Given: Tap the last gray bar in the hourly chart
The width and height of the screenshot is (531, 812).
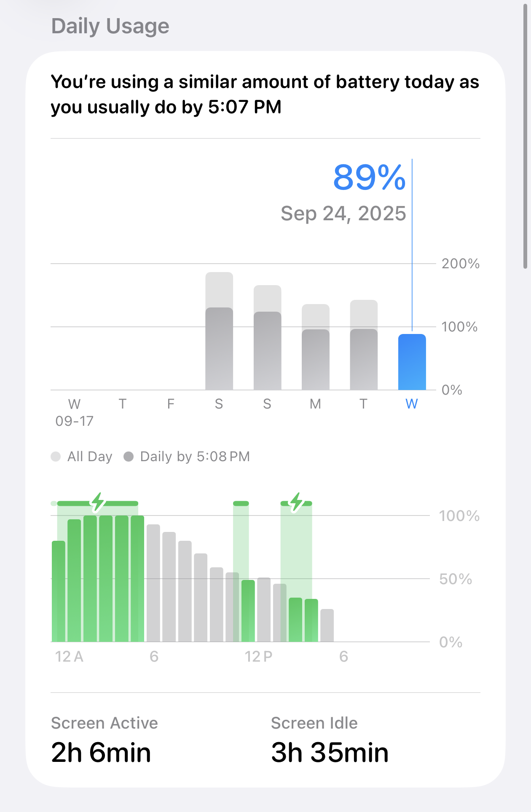Looking at the screenshot, I should point(327,625).
